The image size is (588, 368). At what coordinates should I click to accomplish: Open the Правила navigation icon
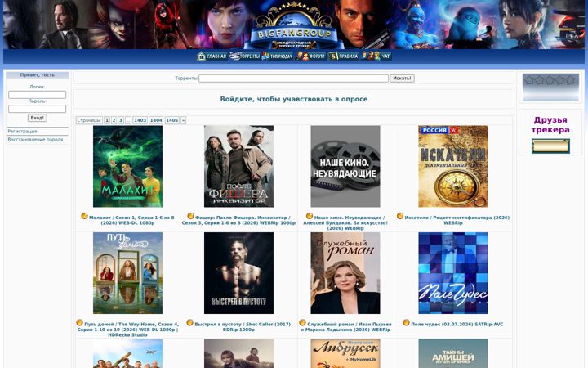(x=344, y=56)
